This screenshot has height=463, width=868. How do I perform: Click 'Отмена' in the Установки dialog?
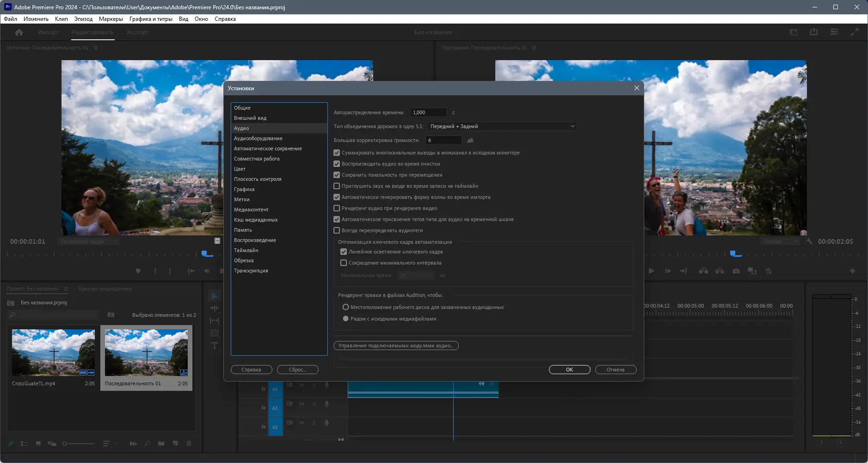click(616, 370)
